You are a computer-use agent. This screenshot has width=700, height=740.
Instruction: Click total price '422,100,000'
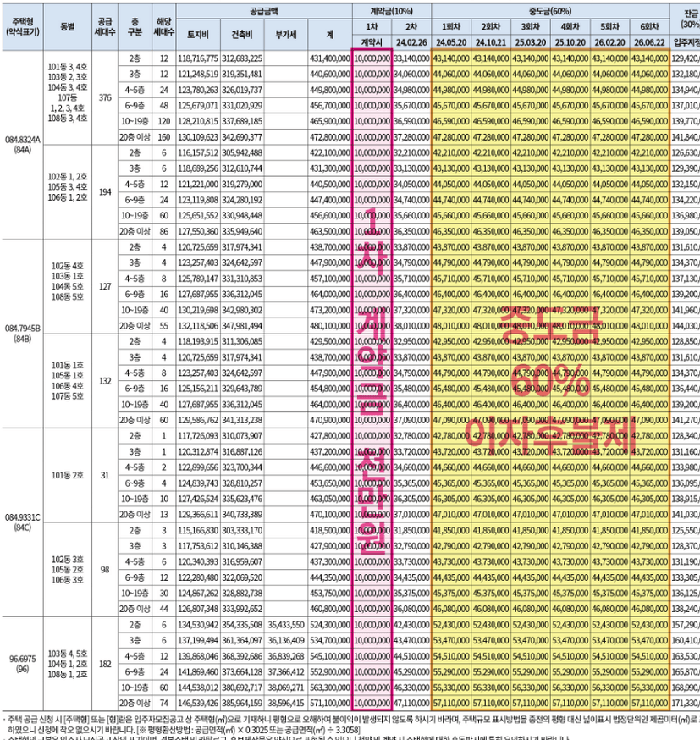pos(330,153)
